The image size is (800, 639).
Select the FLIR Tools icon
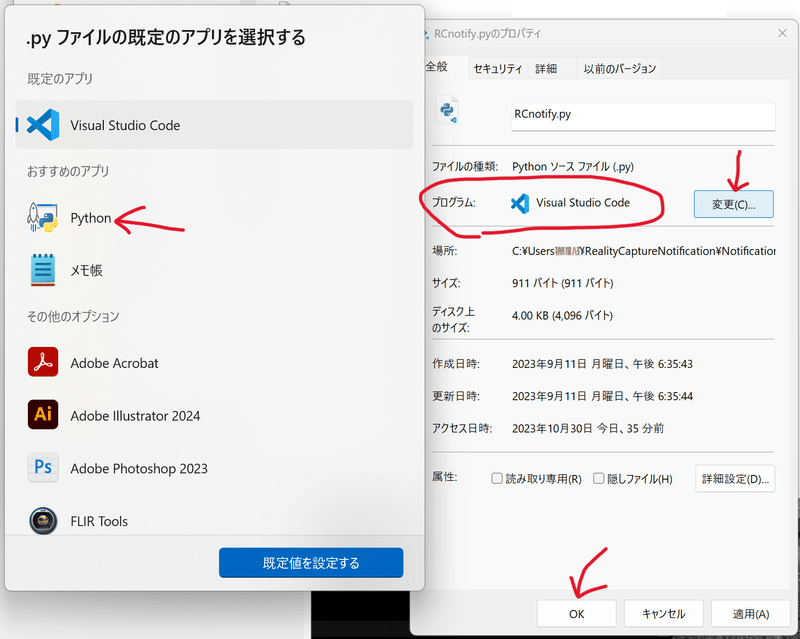43,521
